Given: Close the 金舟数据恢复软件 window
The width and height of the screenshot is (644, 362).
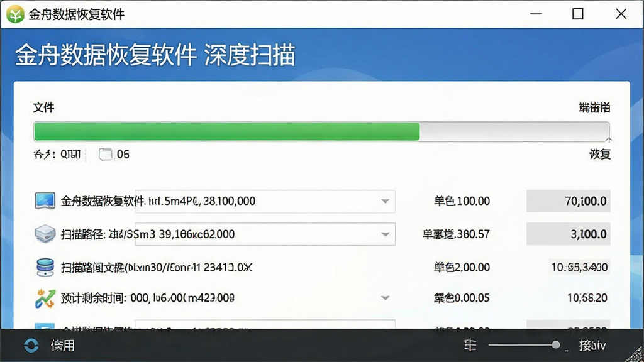Looking at the screenshot, I should click(x=621, y=14).
